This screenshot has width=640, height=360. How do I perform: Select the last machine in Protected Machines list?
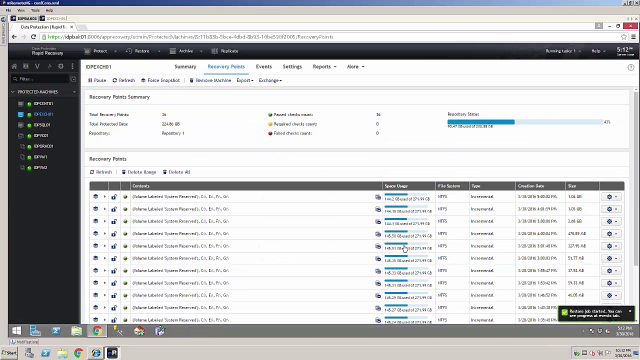[x=40, y=167]
